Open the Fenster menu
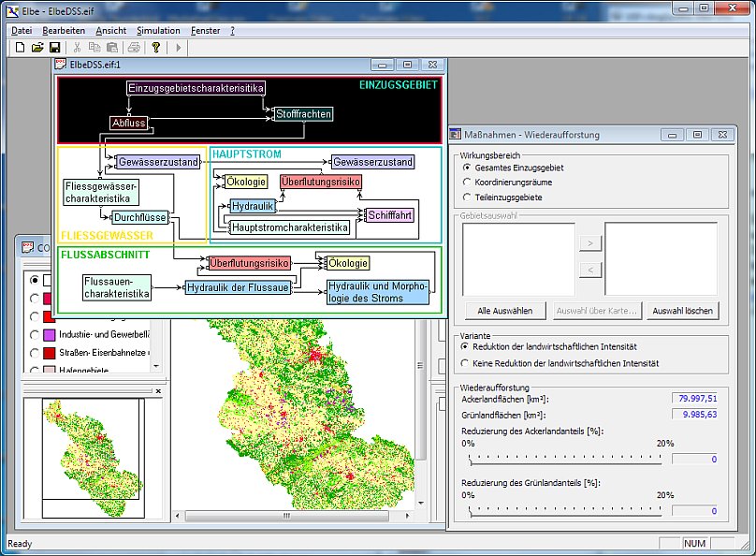Screen dimensions: 756x556 (x=206, y=31)
